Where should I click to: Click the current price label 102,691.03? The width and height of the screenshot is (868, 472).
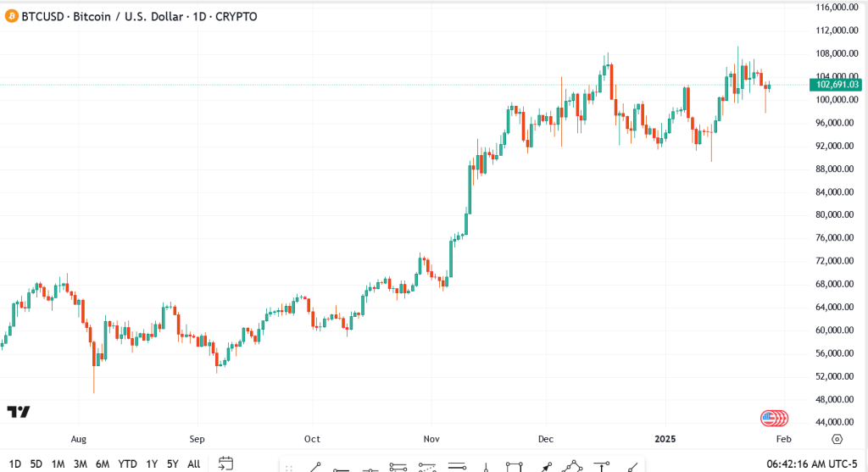(837, 85)
